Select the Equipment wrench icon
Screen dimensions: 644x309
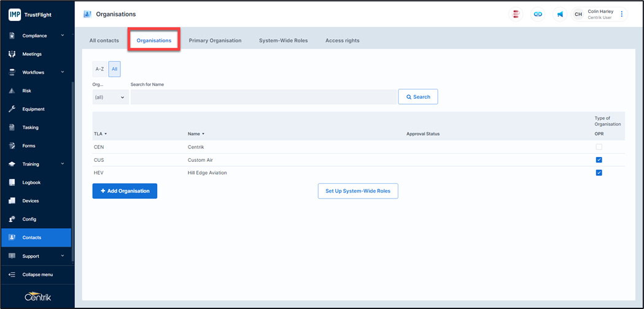12,109
